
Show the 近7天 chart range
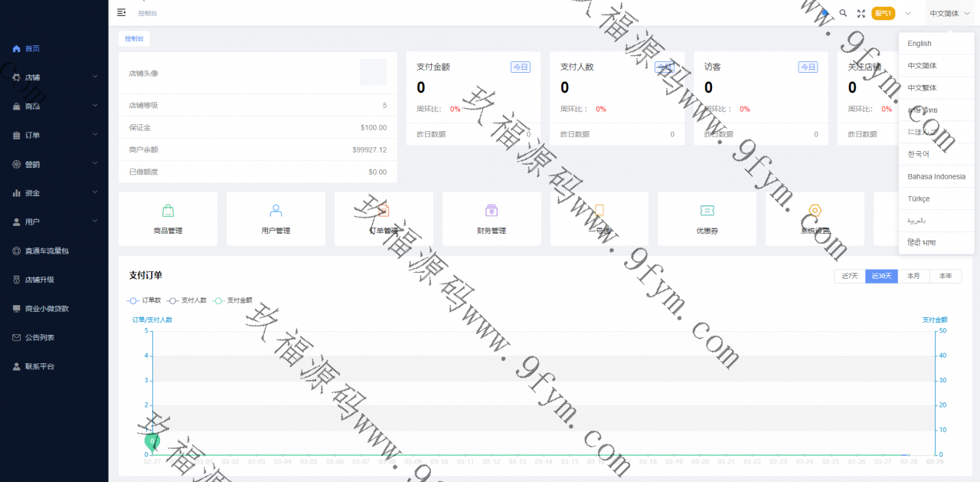tap(849, 277)
